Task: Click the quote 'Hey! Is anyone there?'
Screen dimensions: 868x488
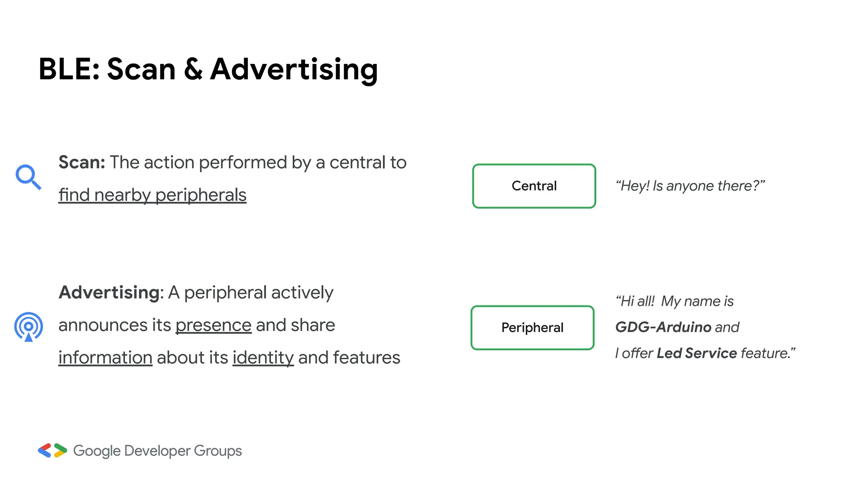Action: tap(690, 186)
